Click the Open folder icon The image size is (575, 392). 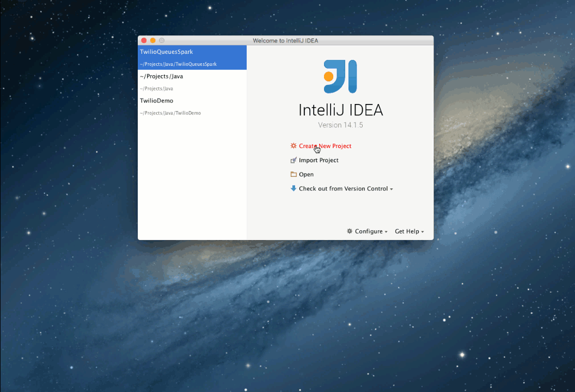pos(293,174)
